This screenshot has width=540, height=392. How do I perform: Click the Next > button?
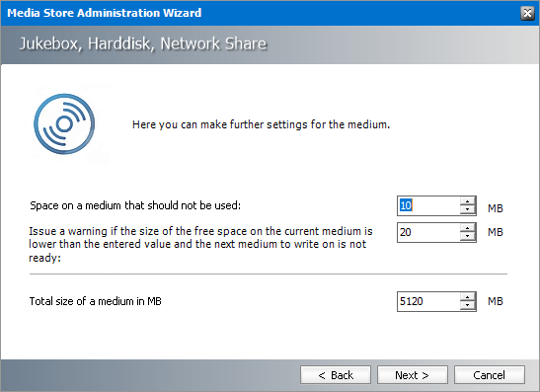[413, 375]
